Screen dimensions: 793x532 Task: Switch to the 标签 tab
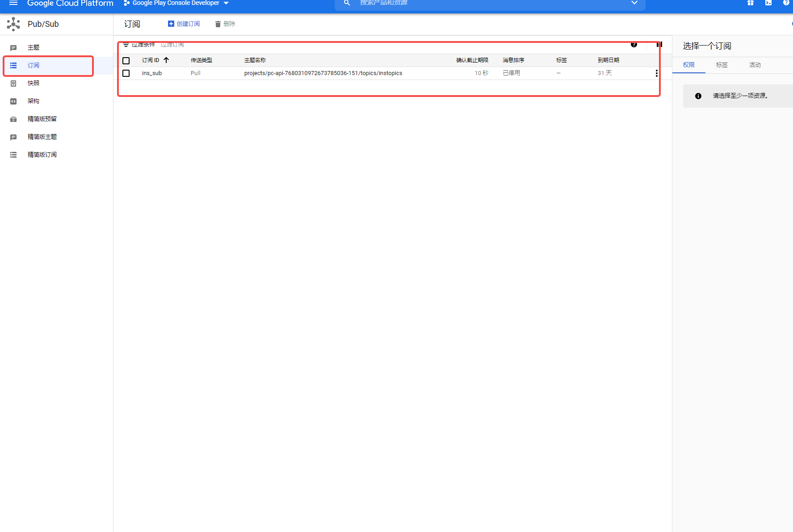722,65
